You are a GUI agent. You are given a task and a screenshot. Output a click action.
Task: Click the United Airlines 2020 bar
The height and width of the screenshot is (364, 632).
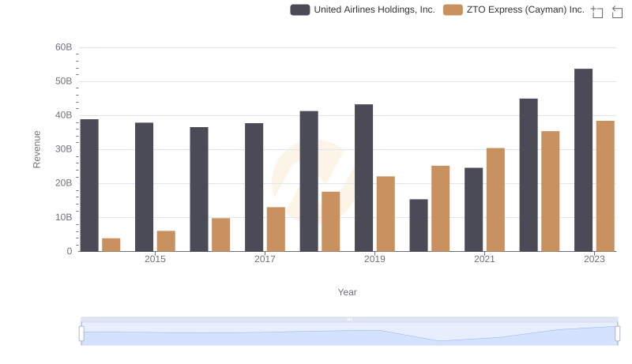point(419,226)
